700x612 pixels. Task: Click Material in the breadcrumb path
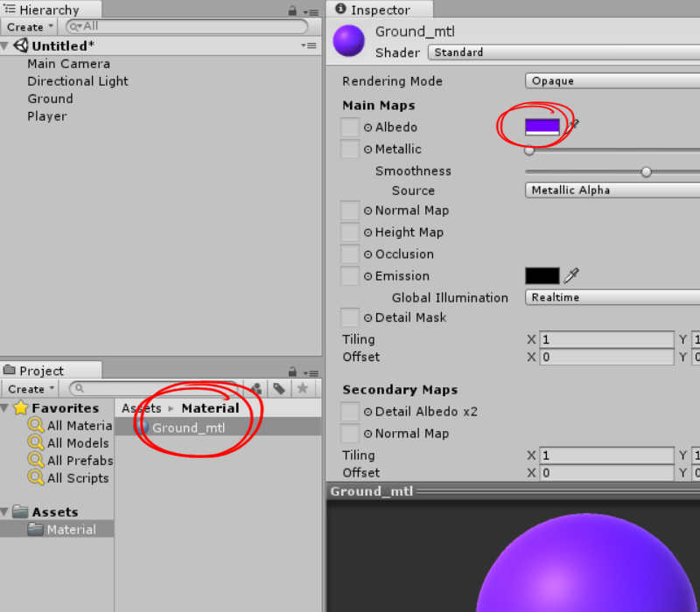210,408
